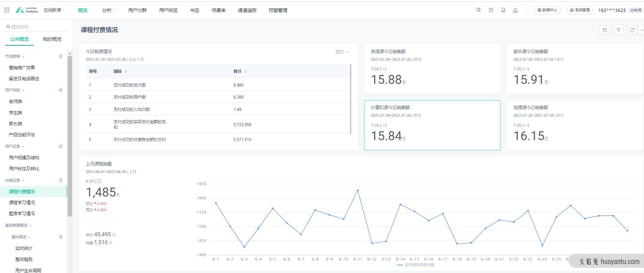This screenshot has width=644, height=273.
Task: Click the 今日购课情况 table scrollbar
Action: point(350,99)
